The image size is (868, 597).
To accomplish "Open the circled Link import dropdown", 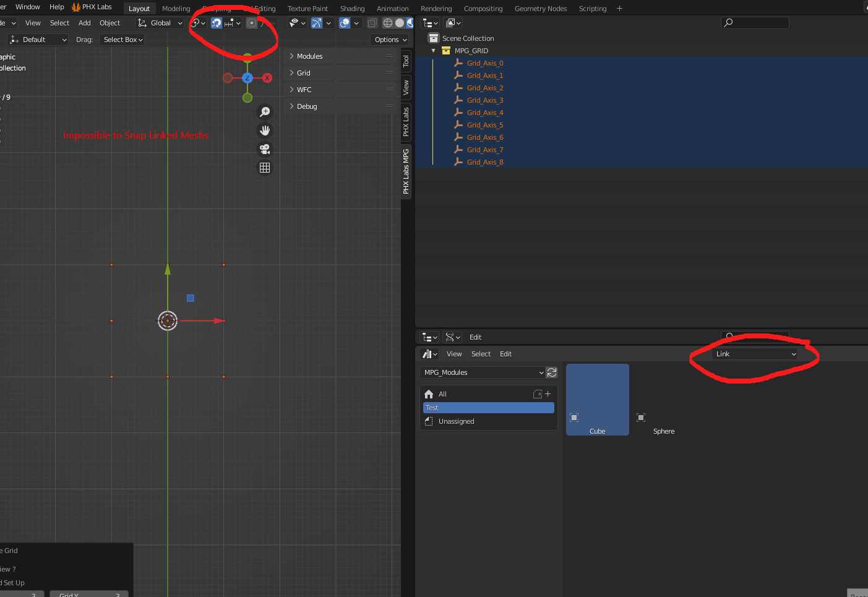I will (x=755, y=354).
